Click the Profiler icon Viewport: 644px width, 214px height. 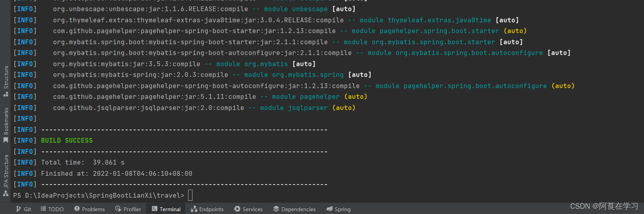coord(118,209)
